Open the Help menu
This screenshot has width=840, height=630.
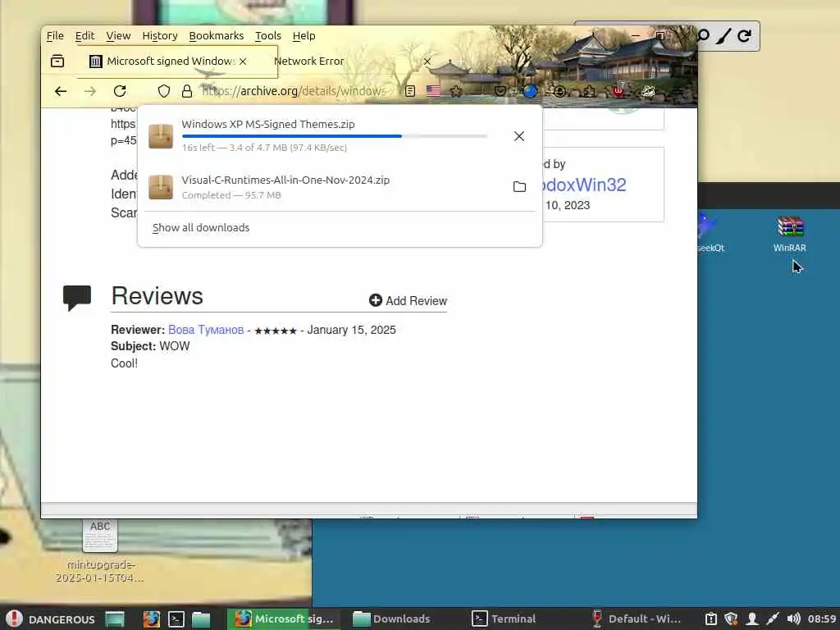304,36
